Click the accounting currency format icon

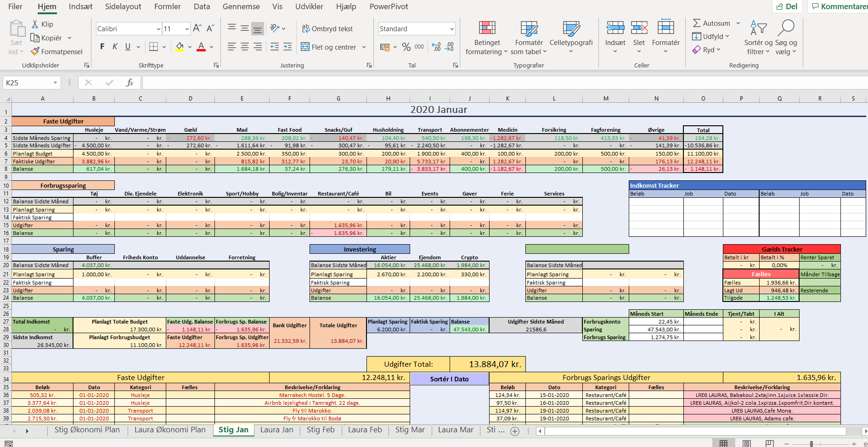[x=385, y=47]
